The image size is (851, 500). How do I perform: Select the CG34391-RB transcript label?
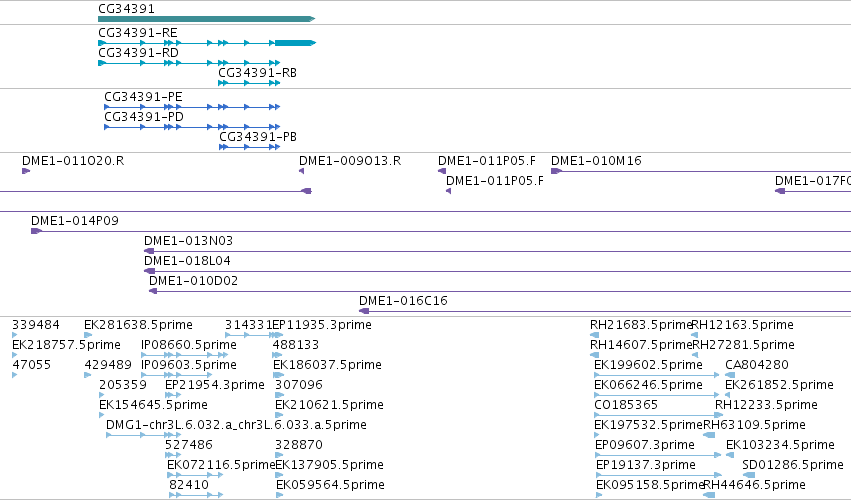pyautogui.click(x=257, y=73)
